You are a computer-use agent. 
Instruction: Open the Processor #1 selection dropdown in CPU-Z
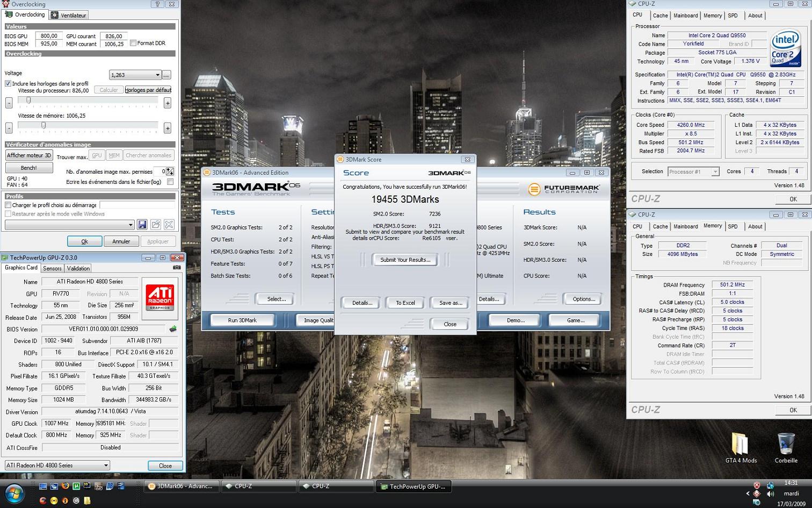pos(693,171)
